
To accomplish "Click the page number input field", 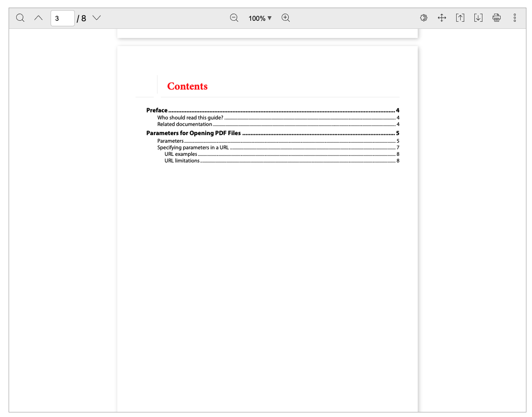I will (62, 18).
